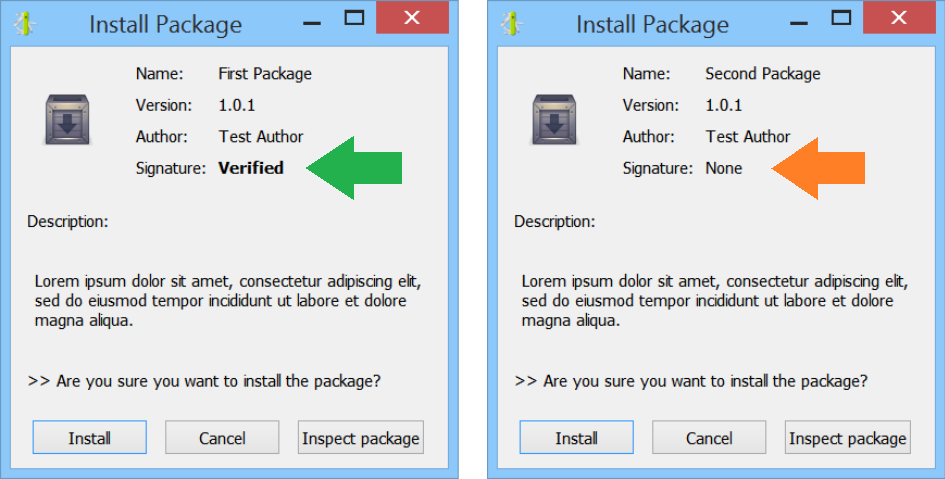Maximize the Second Package install window

point(841,17)
